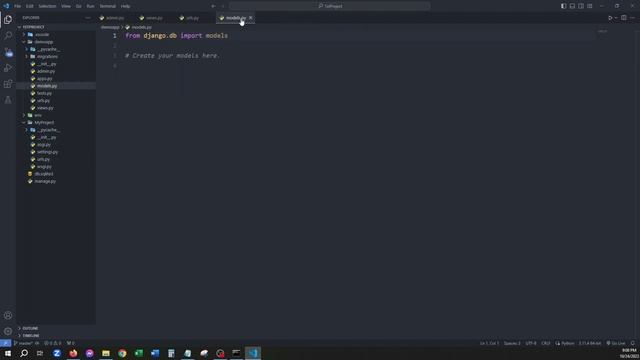Open apps.py in the file tree
Image resolution: width=640 pixels, height=360 pixels.
(44, 78)
